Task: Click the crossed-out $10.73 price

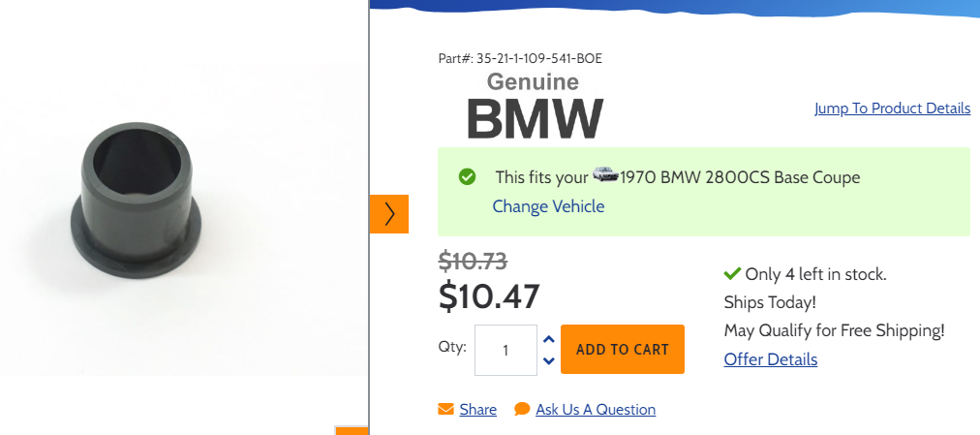Action: [x=473, y=261]
